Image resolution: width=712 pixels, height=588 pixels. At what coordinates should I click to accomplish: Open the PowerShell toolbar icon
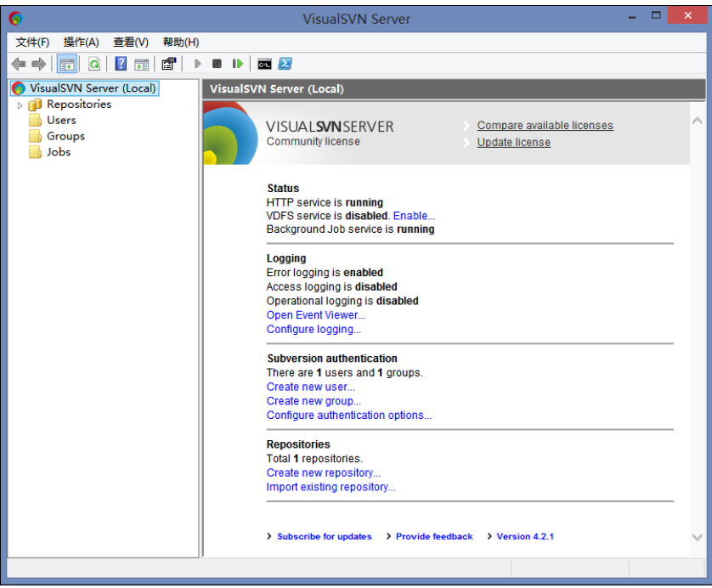[x=285, y=64]
